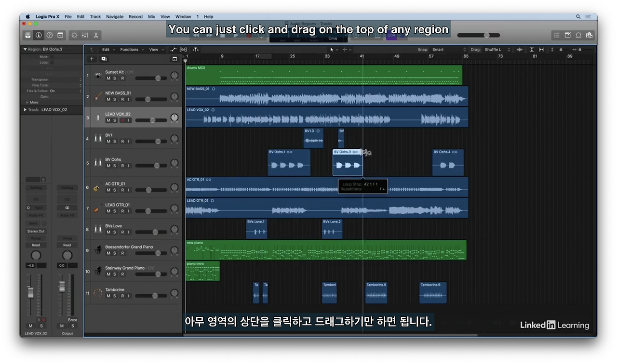
Task: Mute the Sunset Kit track
Action: point(108,78)
